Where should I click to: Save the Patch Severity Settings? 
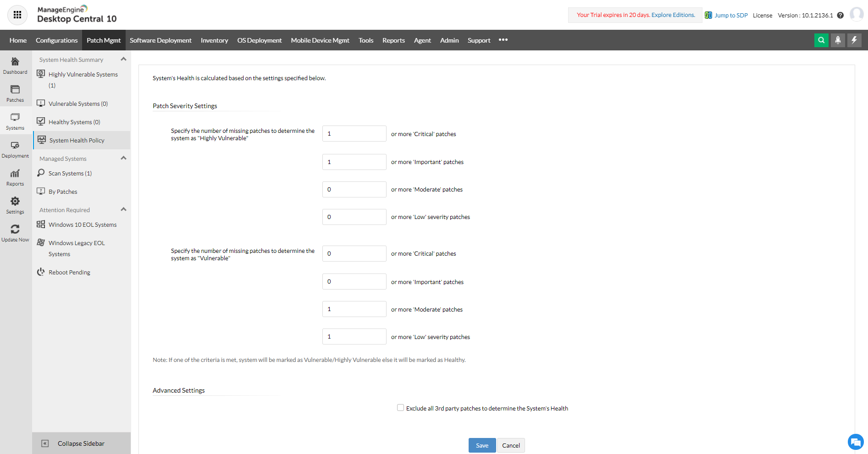[x=481, y=445]
